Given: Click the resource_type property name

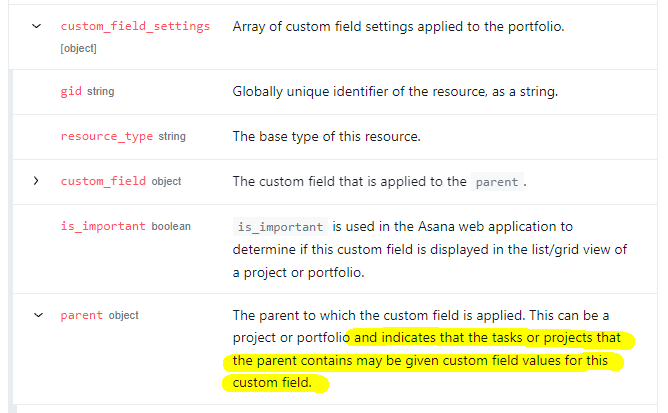Looking at the screenshot, I should (x=107, y=136).
